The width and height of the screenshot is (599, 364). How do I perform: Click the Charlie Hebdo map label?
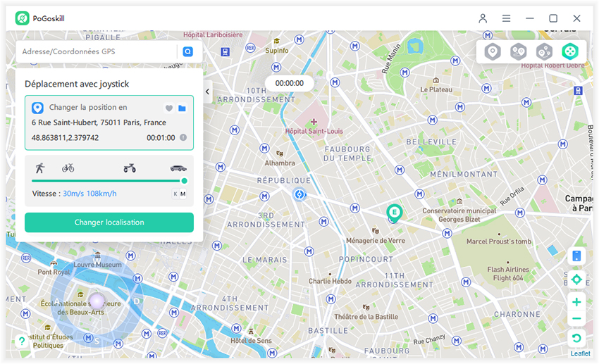[330, 281]
